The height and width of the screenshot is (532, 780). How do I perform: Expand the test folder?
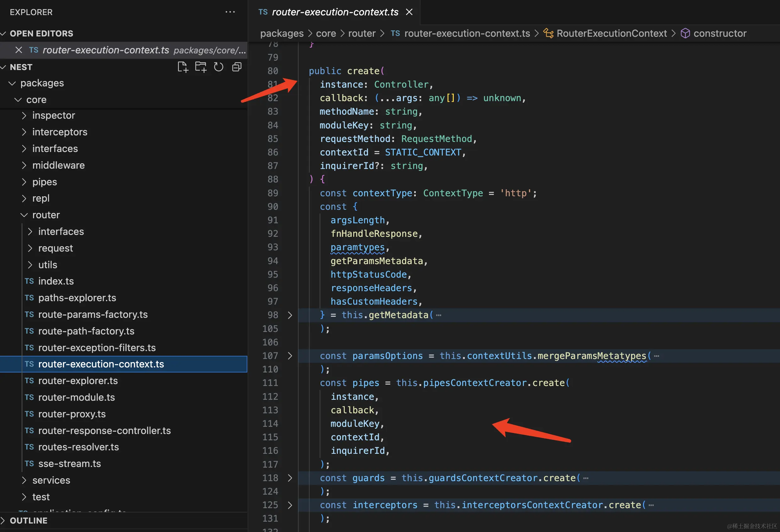(x=24, y=497)
